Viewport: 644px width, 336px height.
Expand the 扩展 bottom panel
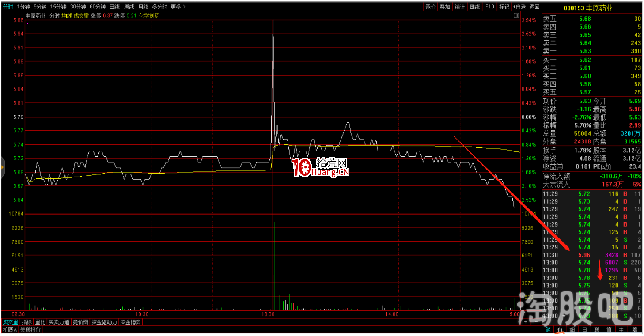(x=9, y=329)
